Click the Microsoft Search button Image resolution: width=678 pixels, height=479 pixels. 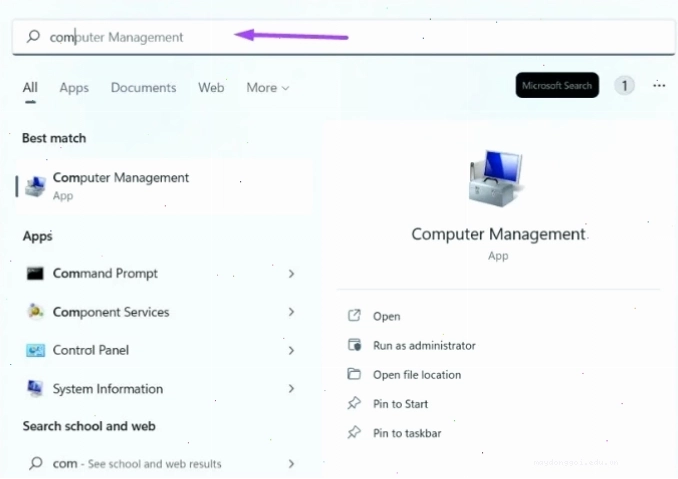tap(557, 85)
